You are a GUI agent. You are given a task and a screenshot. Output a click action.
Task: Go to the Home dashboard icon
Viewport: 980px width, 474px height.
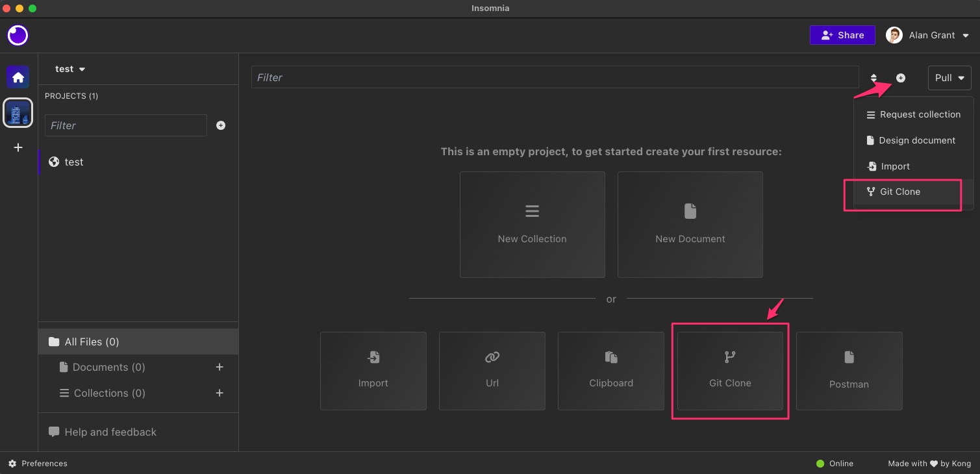click(18, 77)
